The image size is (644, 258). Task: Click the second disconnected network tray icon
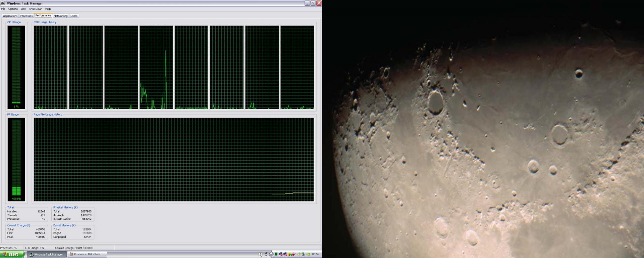coord(285,254)
